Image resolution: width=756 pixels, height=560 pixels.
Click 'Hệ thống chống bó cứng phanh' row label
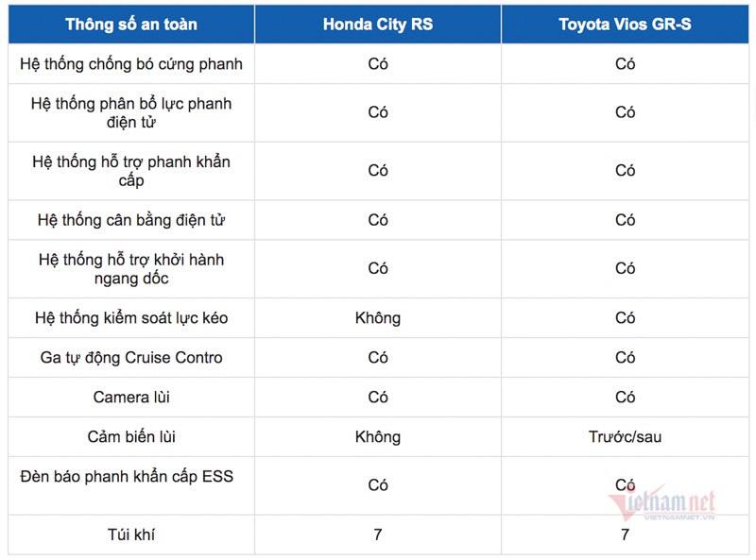click(x=131, y=64)
